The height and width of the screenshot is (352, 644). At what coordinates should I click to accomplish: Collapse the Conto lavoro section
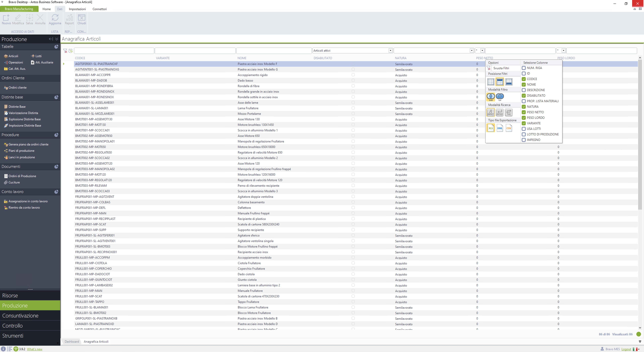(x=56, y=192)
